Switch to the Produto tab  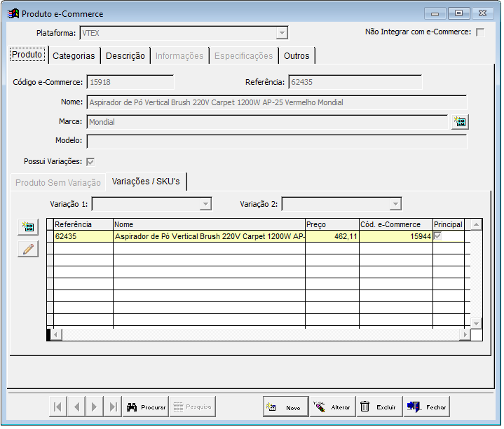click(x=27, y=55)
